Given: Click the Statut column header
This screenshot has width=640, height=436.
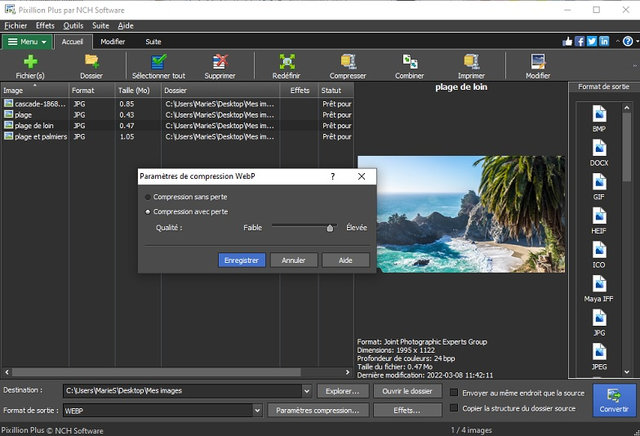Looking at the screenshot, I should pos(335,90).
